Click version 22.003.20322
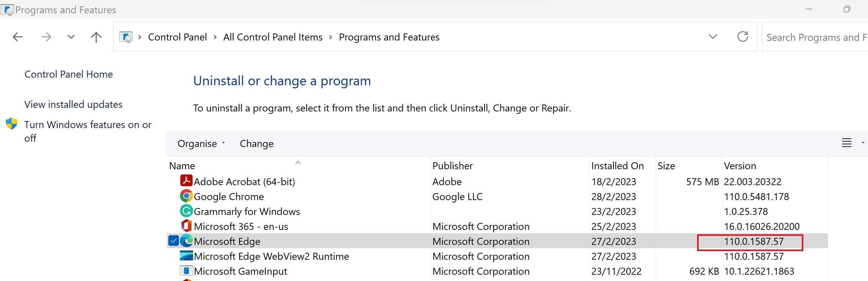This screenshot has width=868, height=281. [752, 182]
